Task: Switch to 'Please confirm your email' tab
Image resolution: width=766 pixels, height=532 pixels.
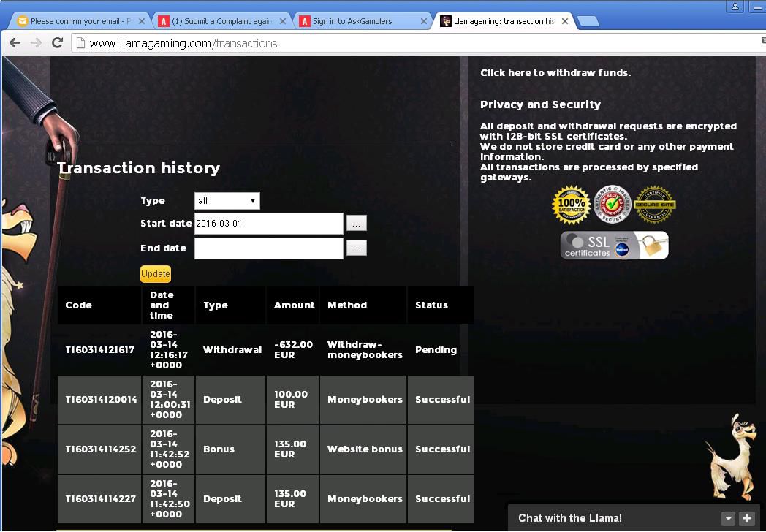Action: tap(80, 21)
